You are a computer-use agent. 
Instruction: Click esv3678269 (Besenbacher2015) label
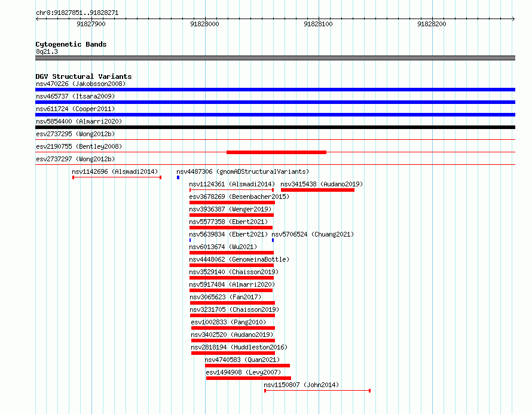239,197
